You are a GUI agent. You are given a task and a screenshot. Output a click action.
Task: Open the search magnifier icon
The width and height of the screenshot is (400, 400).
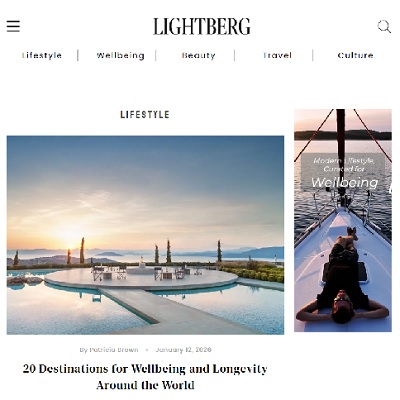tap(384, 27)
